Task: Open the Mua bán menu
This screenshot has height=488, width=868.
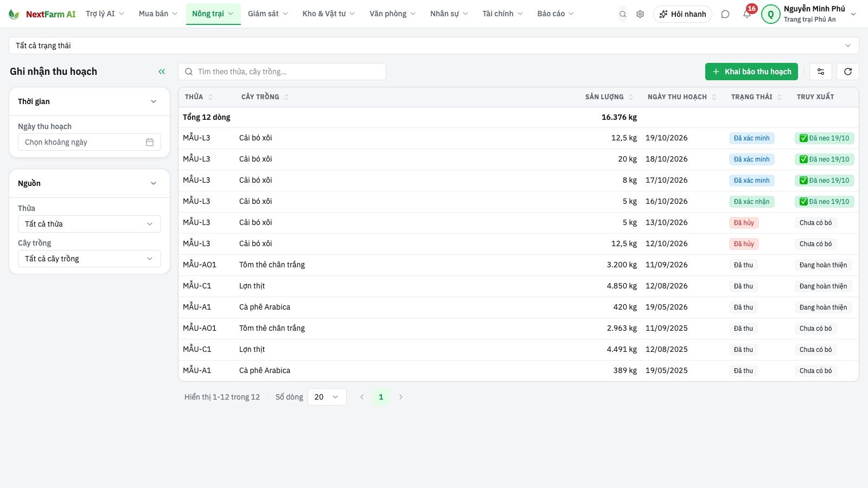Action: pos(158,14)
